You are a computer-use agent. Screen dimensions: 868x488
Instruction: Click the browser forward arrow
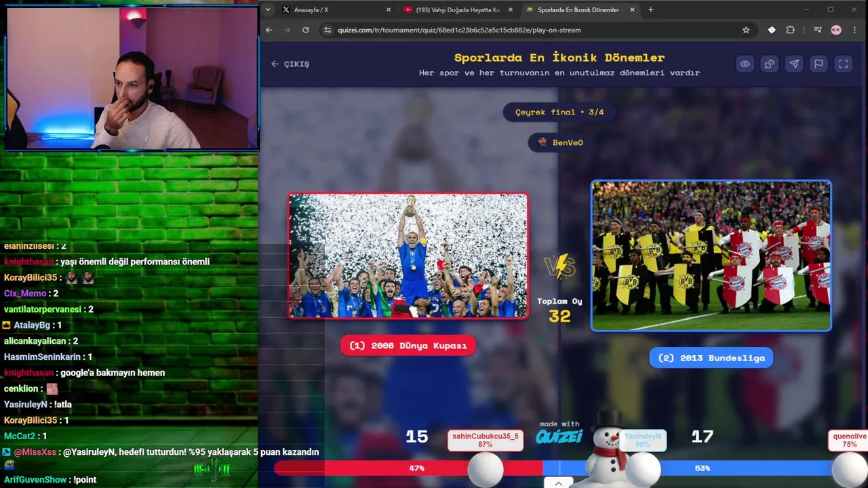click(x=288, y=30)
